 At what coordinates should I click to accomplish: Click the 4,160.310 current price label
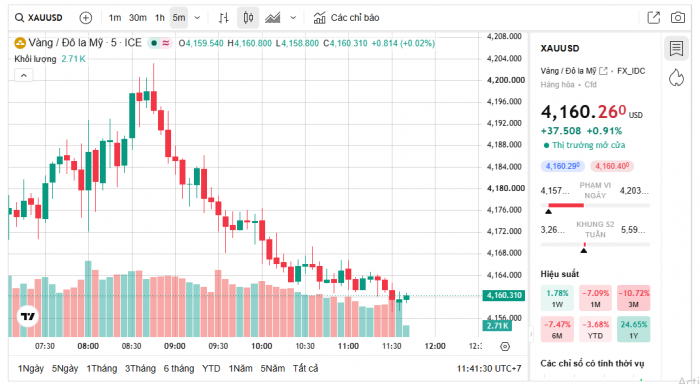[504, 296]
